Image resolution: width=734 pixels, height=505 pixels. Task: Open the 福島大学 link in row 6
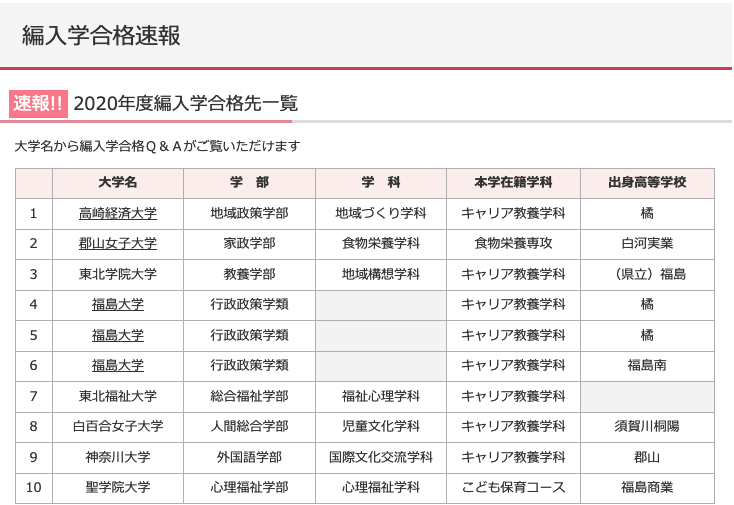(x=117, y=366)
